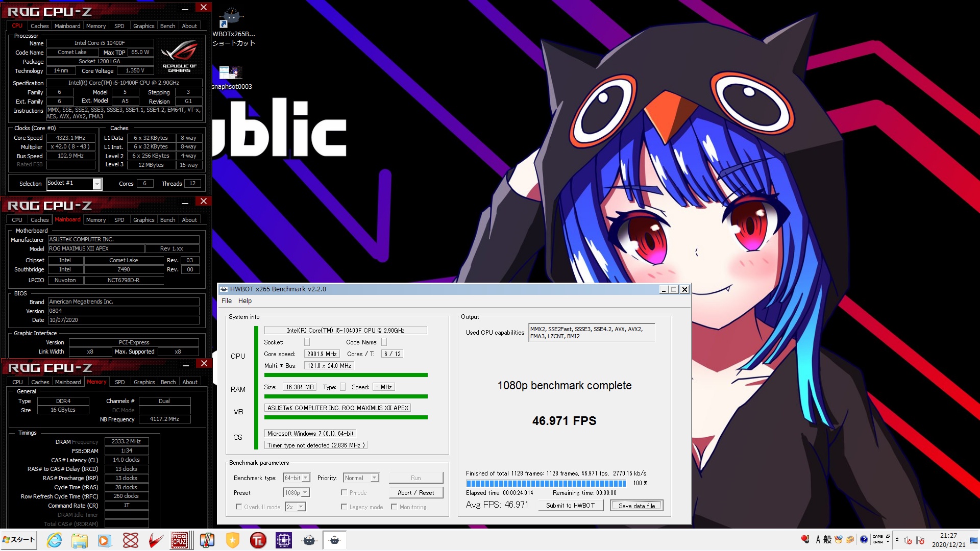This screenshot has height=551, width=980.
Task: Open the red TL taskbar application
Action: [258, 540]
